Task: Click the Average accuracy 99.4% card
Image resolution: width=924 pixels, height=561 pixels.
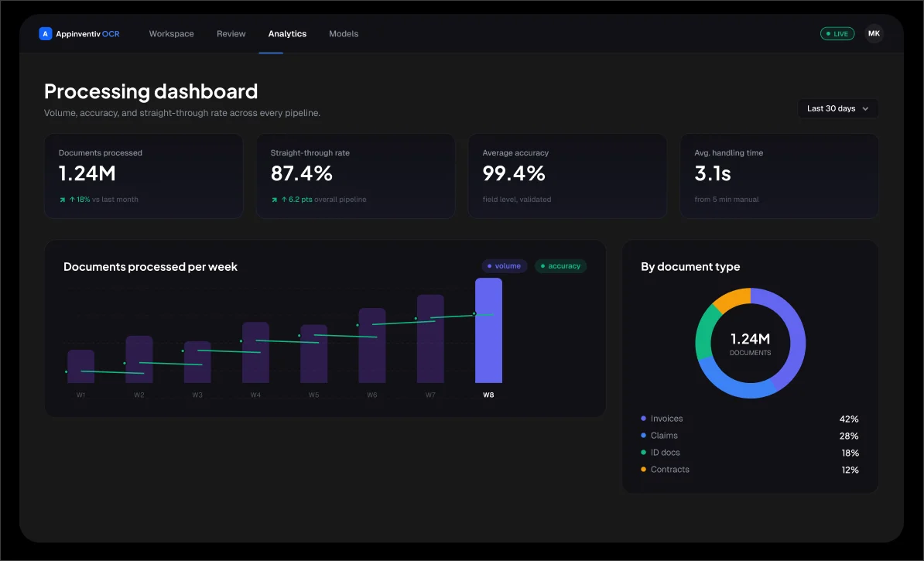Action: coord(567,176)
